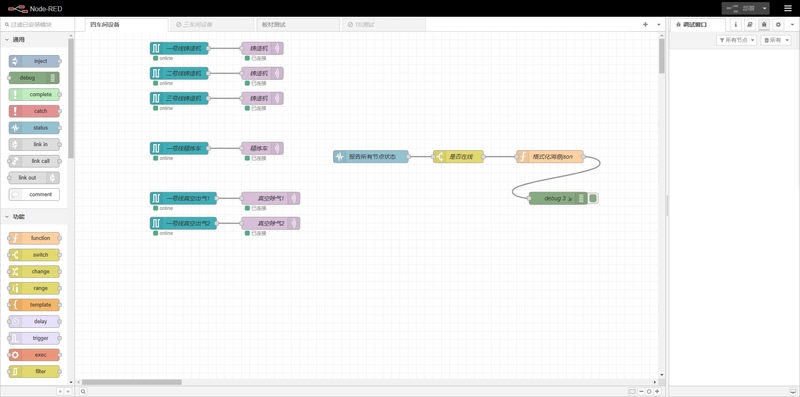Open the info sidebar tab icon
The width and height of the screenshot is (800, 397).
(x=735, y=24)
